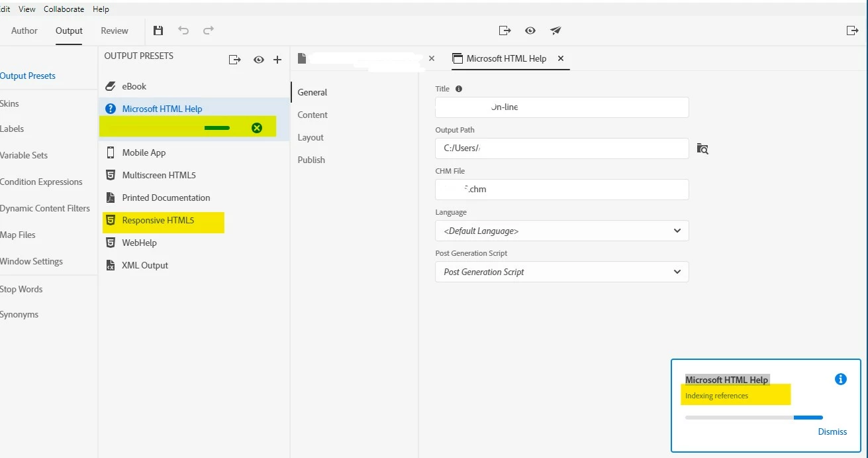Undo the last action

pyautogui.click(x=183, y=30)
